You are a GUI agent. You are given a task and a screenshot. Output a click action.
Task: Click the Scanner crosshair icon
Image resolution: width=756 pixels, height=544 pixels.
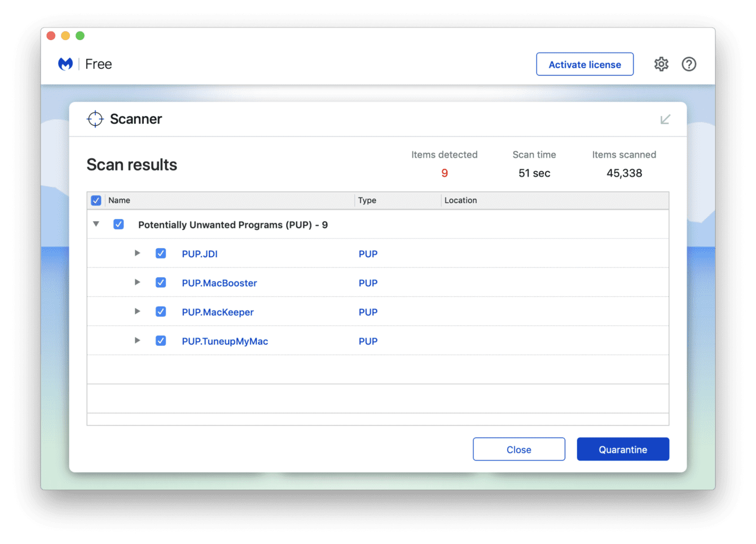click(95, 119)
